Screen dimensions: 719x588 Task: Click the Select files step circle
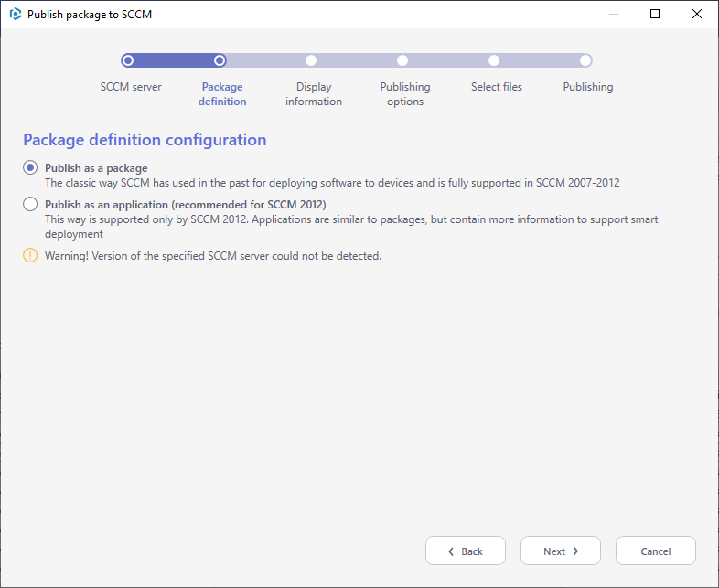[x=494, y=60]
